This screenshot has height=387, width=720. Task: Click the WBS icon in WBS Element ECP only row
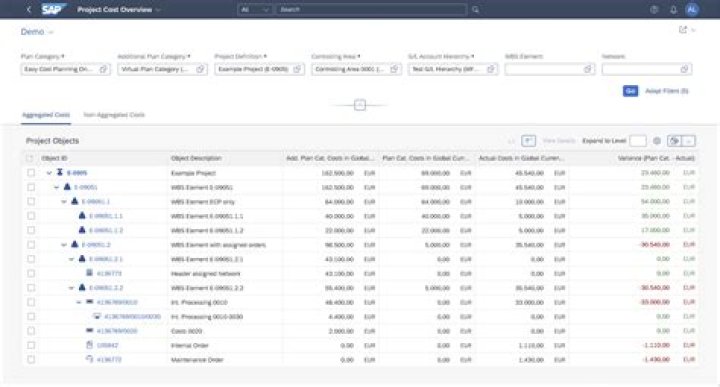pos(74,202)
